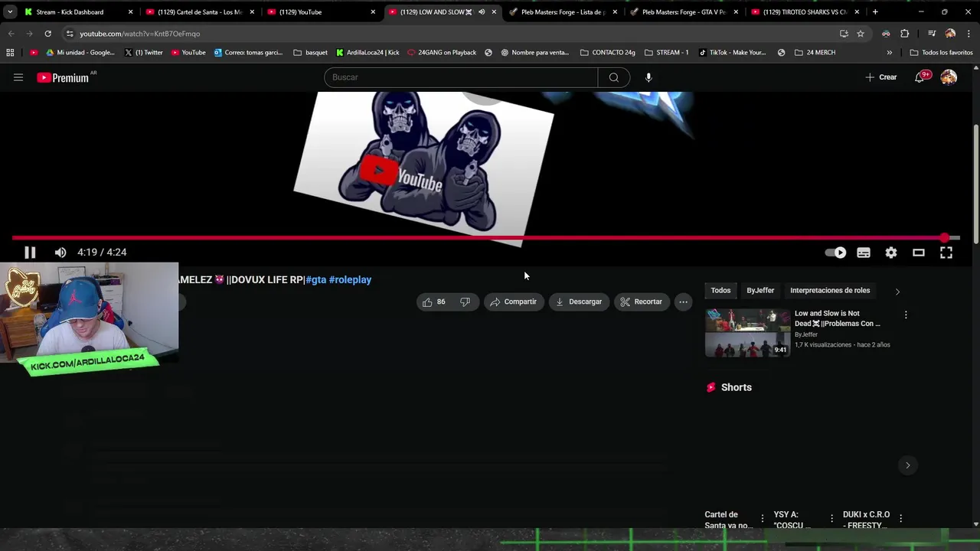Open a new browser tab
Screen dimensions: 980x551
tap(875, 12)
